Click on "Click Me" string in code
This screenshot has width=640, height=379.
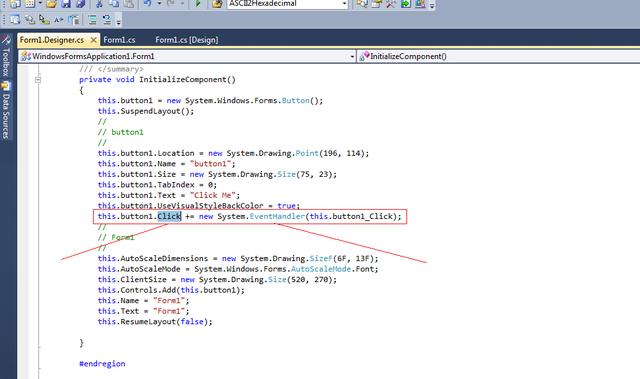[x=213, y=195]
